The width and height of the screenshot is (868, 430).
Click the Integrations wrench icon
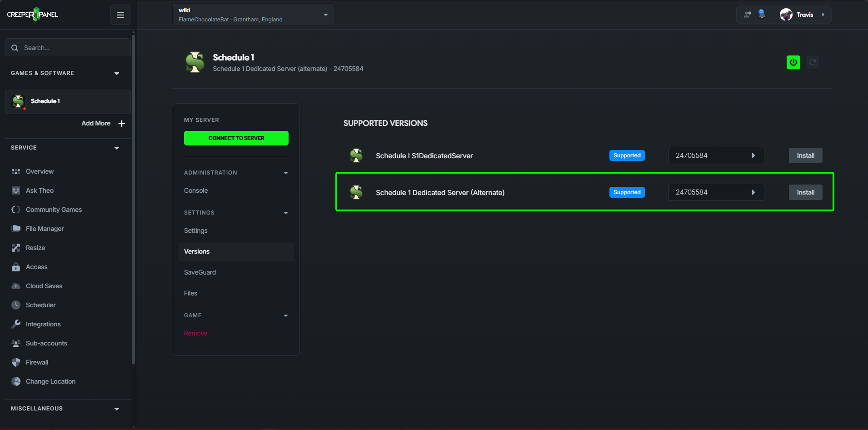[x=16, y=324]
